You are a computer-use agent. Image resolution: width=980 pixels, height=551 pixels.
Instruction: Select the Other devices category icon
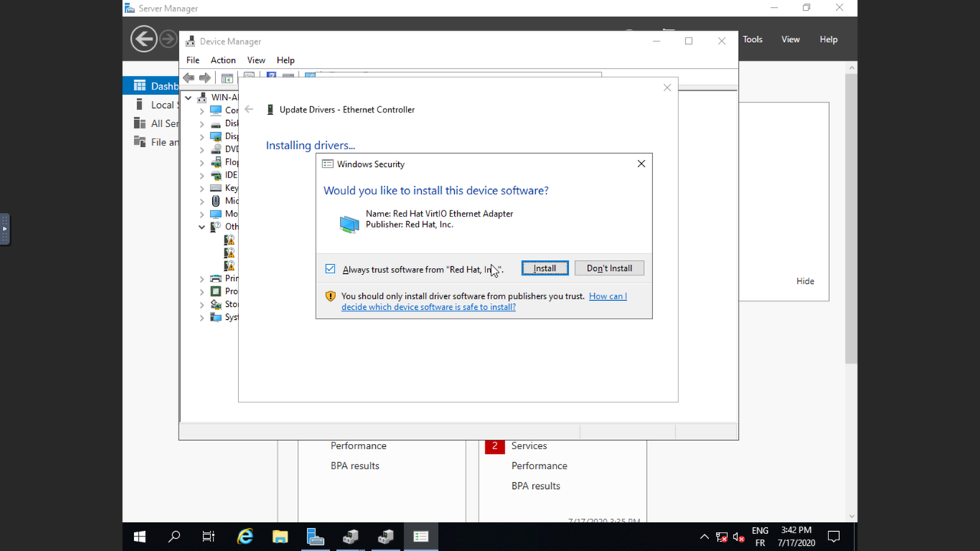[x=216, y=227]
